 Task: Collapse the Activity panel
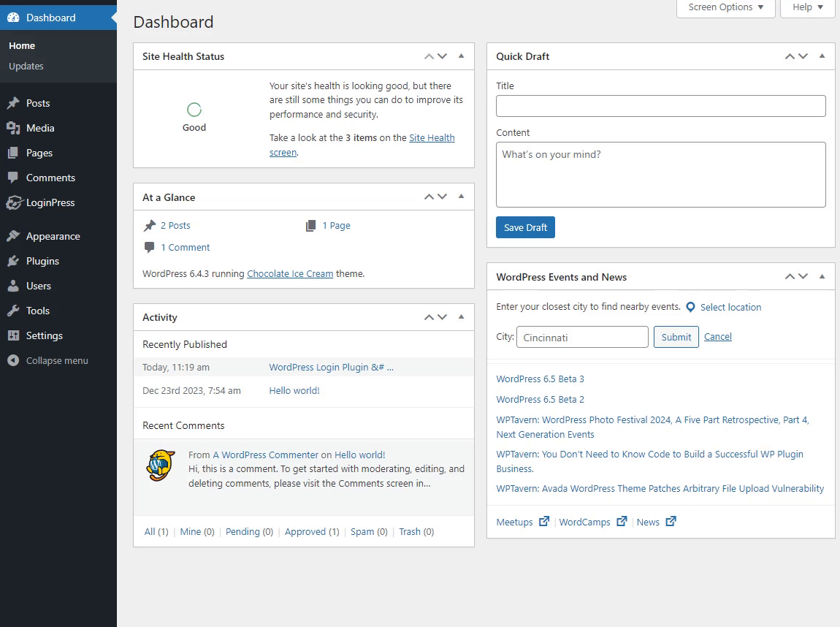click(x=461, y=317)
